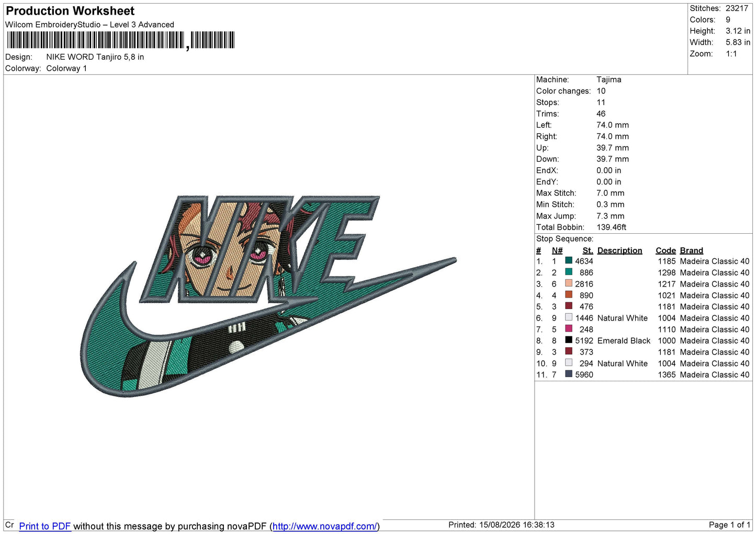Click the Width value '5.83 in'
Viewport: 756px width, 534px height.
(738, 42)
